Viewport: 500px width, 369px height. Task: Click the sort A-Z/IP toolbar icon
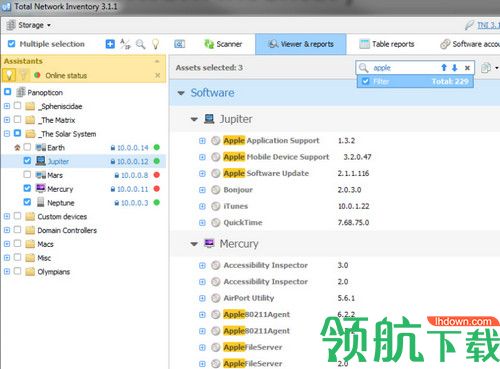pyautogui.click(x=125, y=44)
